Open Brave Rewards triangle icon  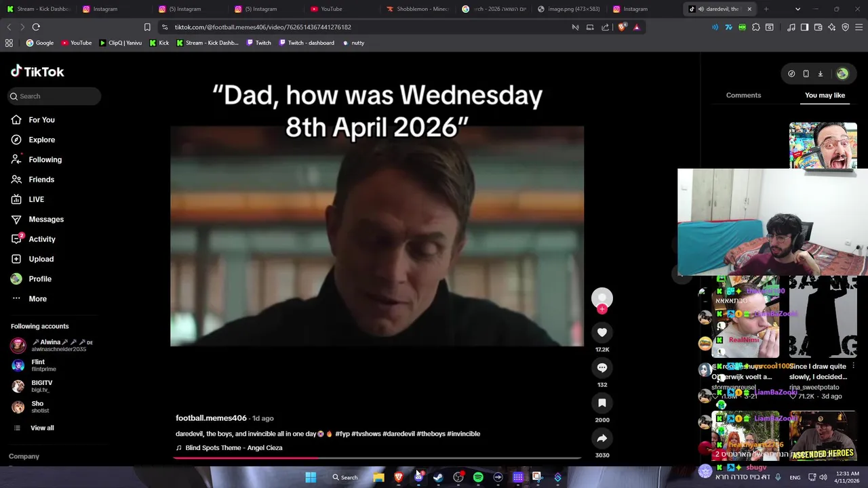point(636,27)
